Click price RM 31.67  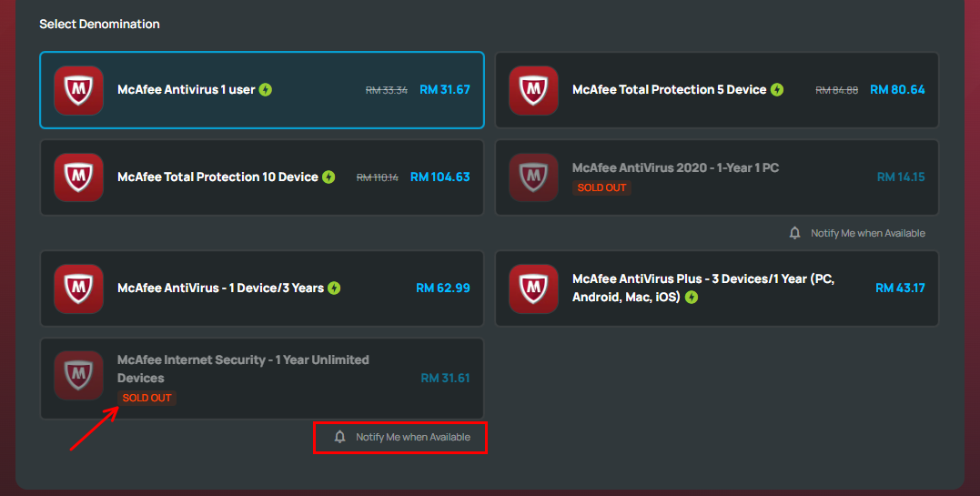pyautogui.click(x=445, y=89)
